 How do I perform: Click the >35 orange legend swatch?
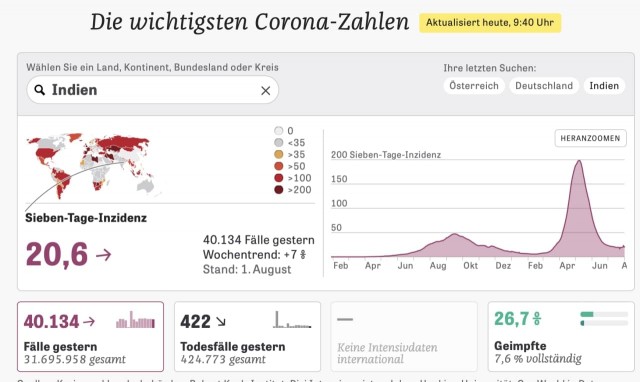tap(279, 154)
